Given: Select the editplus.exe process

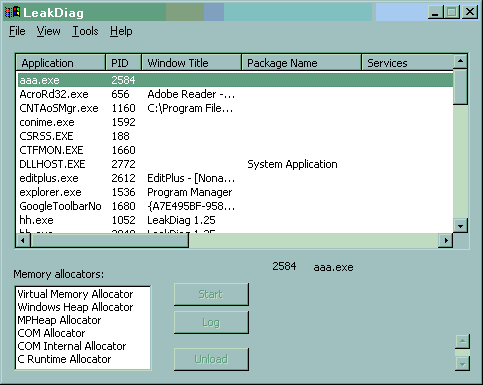Looking at the screenshot, I should coord(235,178).
